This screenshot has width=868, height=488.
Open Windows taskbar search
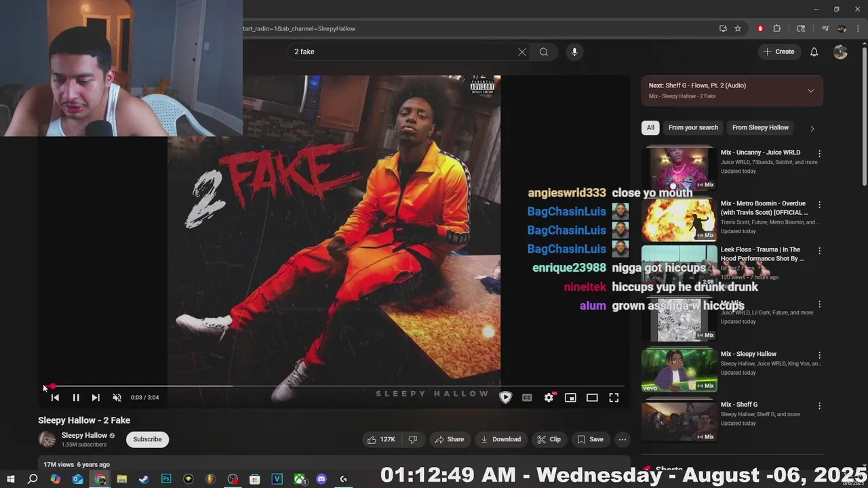[x=32, y=479]
